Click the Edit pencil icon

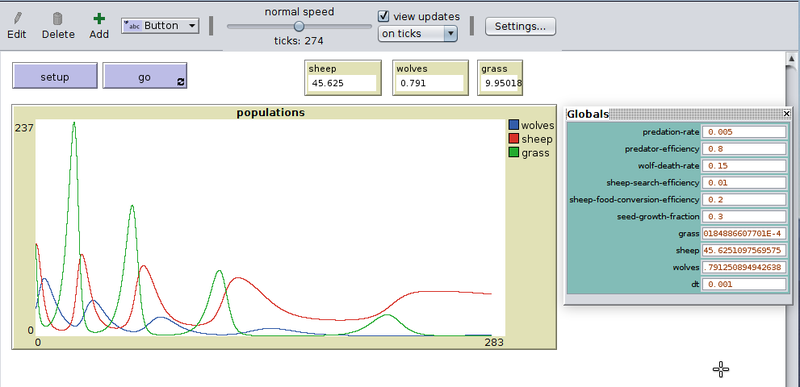click(x=16, y=19)
